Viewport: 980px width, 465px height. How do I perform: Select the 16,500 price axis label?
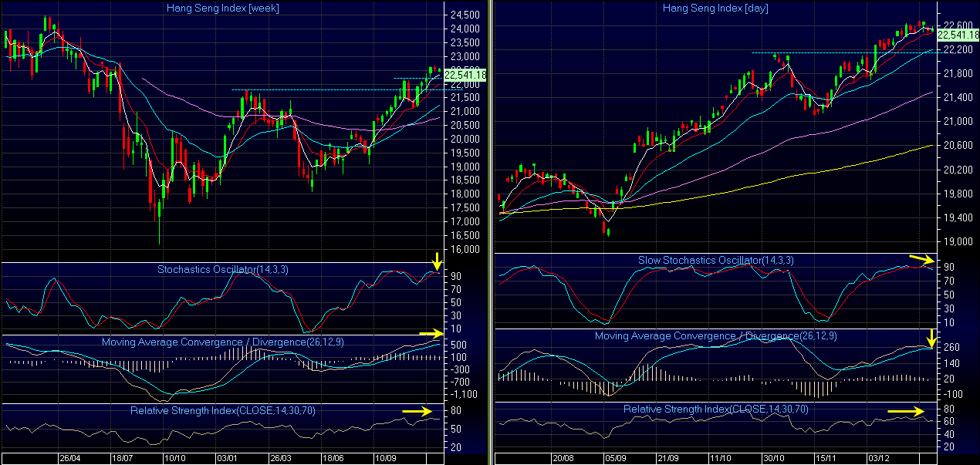click(467, 236)
